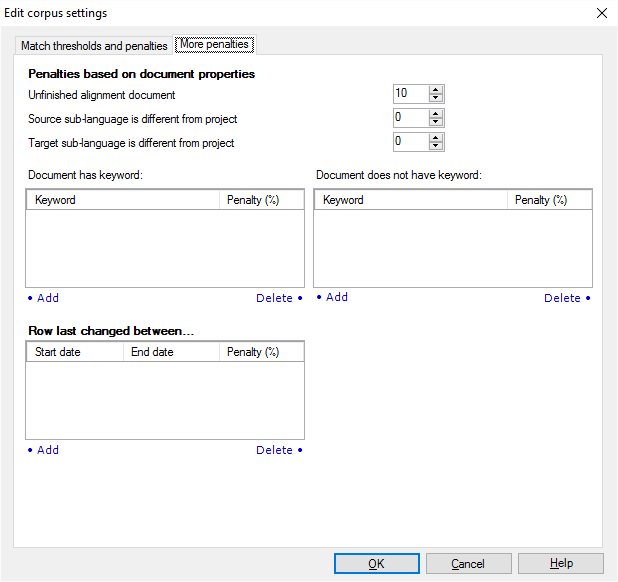Switch to Match thresholds and penalties tab
This screenshot has height=582, width=618.
click(94, 46)
